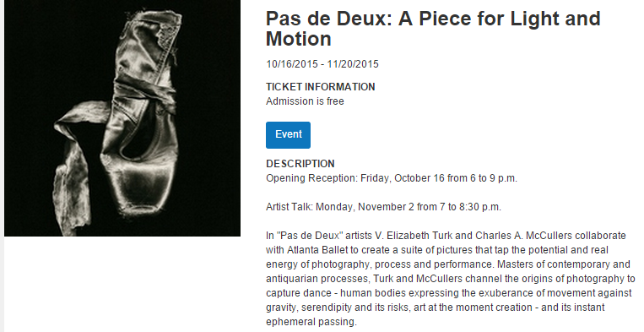Click the reception time 6 to 9 p.m.
The height and width of the screenshot is (332, 644).
tap(492, 178)
